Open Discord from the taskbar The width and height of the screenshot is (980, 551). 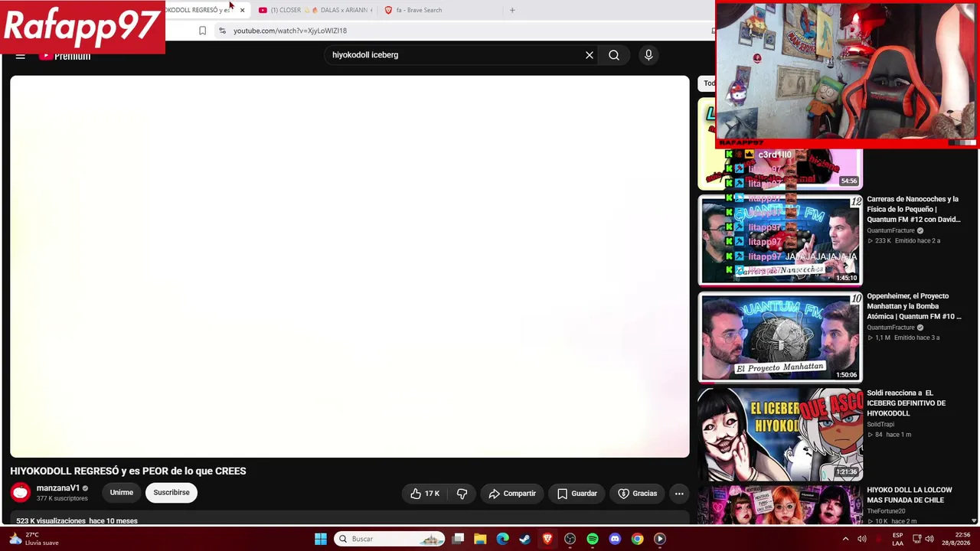pos(615,539)
